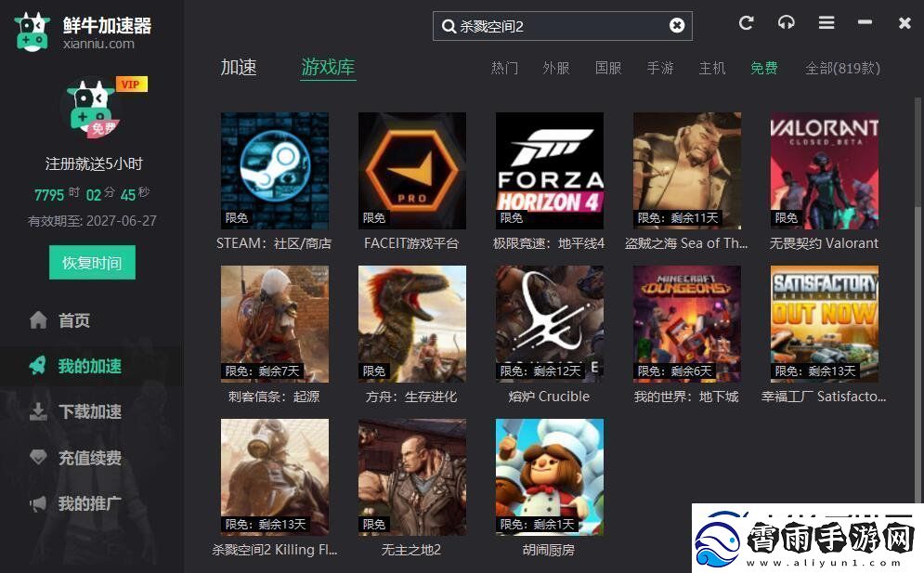924x573 pixels.
Task: Click the game list vertical scrollbar
Action: pyautogui.click(x=917, y=153)
